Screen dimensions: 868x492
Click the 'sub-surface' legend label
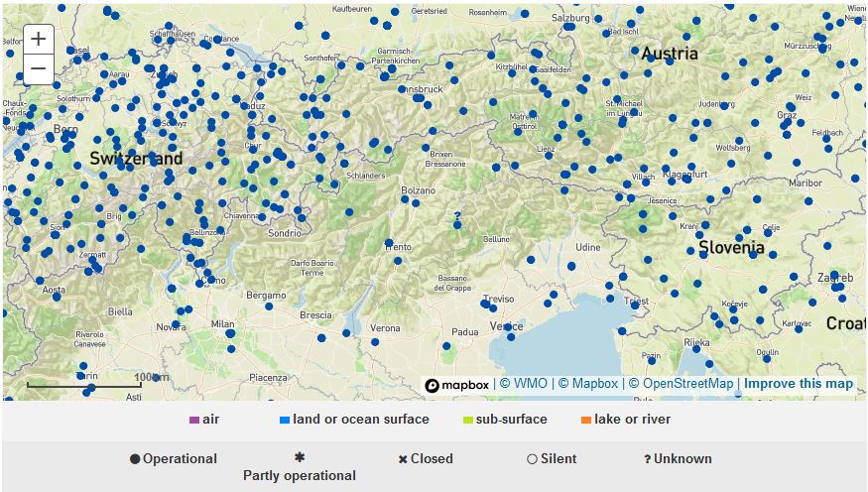pos(512,420)
